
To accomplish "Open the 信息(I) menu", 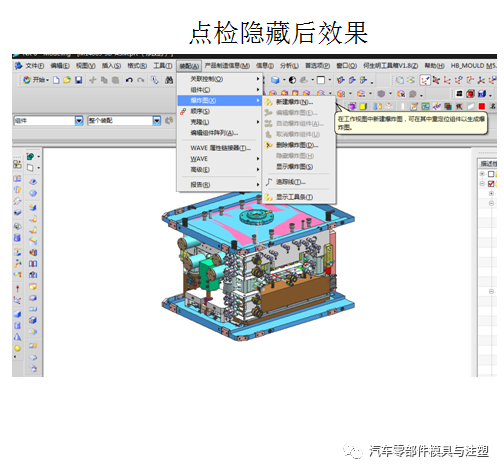I will pyautogui.click(x=265, y=66).
